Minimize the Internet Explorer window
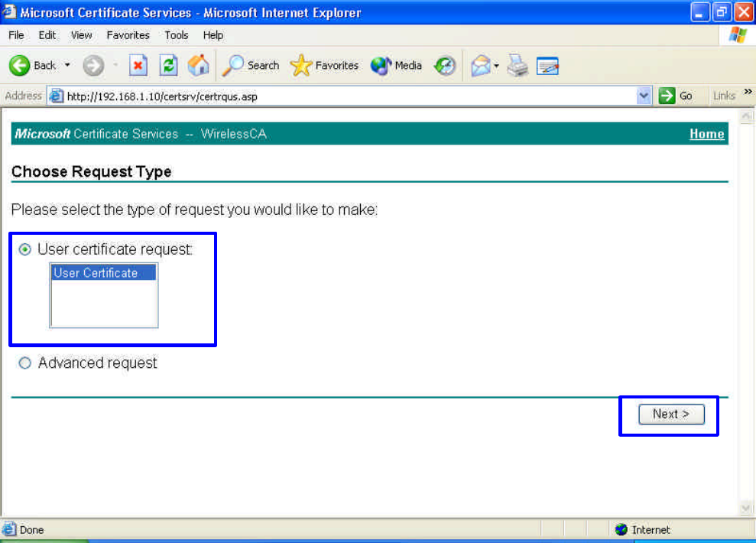The height and width of the screenshot is (543, 756). click(x=699, y=12)
